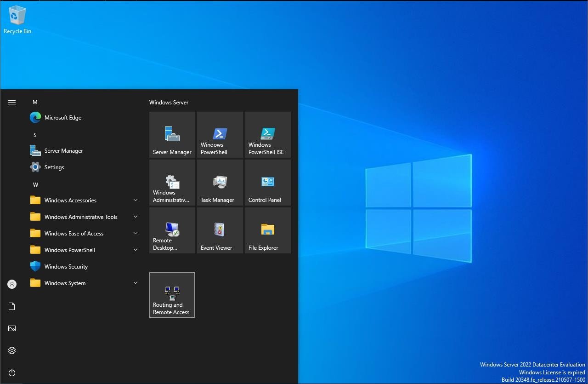Click the Server Manager tile
The image size is (588, 384).
[172, 135]
